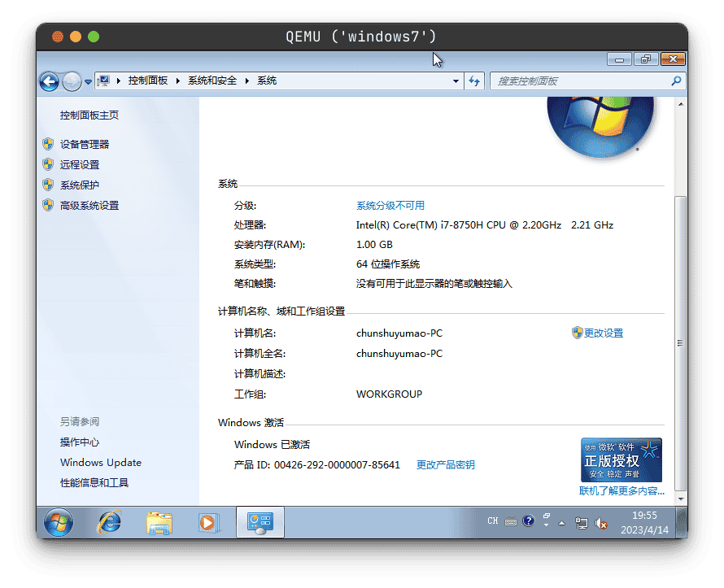Open the clock showing 19:55
This screenshot has height=588, width=724.
(644, 522)
